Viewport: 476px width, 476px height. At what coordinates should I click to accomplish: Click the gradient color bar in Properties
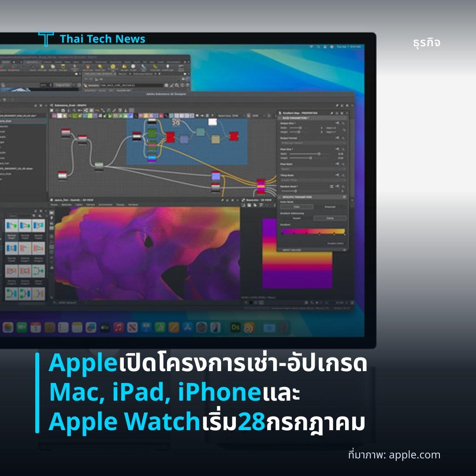313,232
